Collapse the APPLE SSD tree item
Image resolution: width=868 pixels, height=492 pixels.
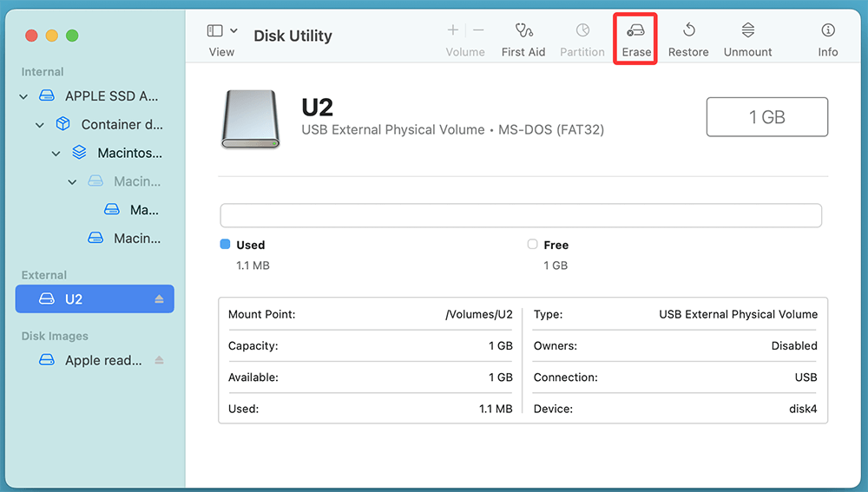[x=23, y=97]
